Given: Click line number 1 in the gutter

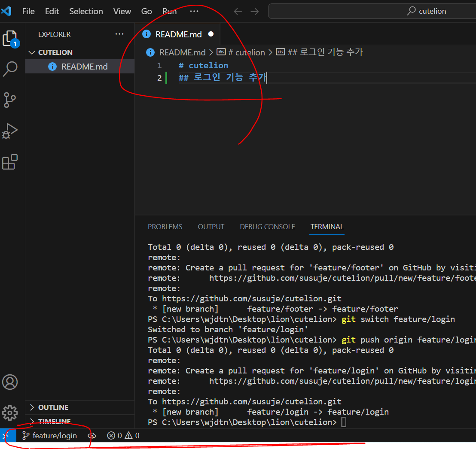Looking at the screenshot, I should [159, 66].
